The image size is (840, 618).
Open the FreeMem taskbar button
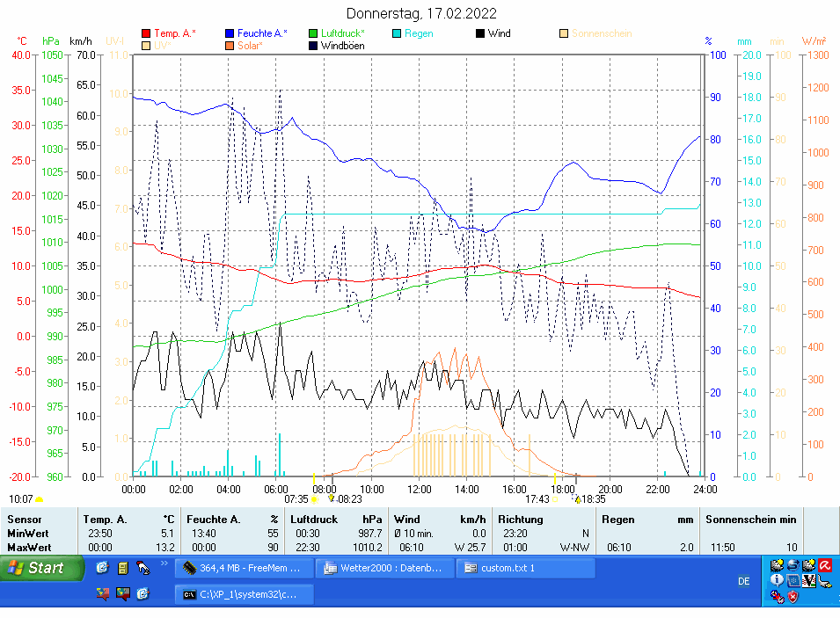pyautogui.click(x=243, y=568)
